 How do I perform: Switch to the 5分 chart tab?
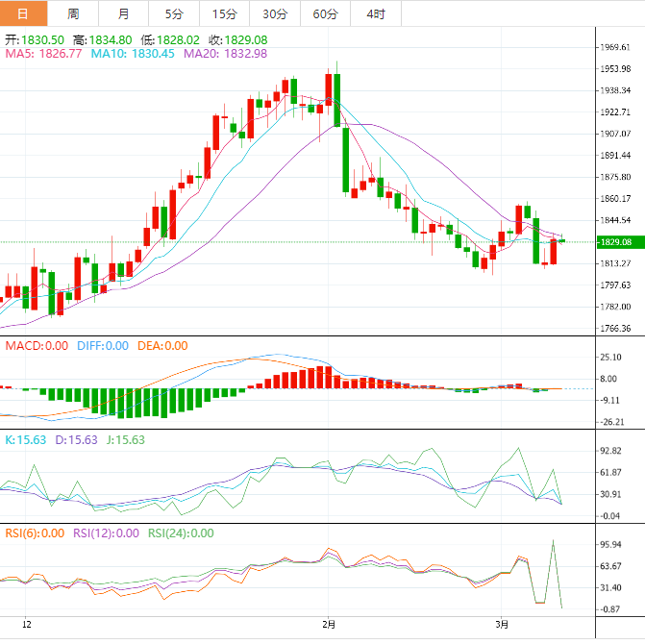[x=174, y=13]
